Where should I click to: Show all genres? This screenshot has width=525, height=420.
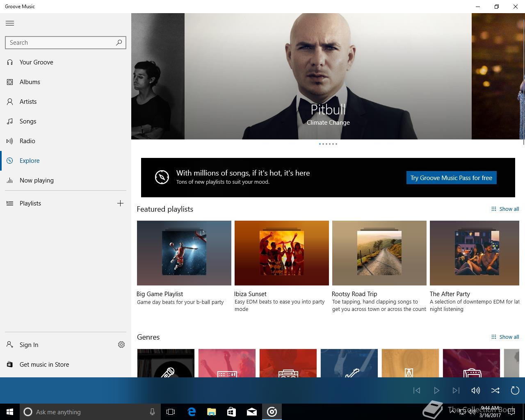click(505, 337)
